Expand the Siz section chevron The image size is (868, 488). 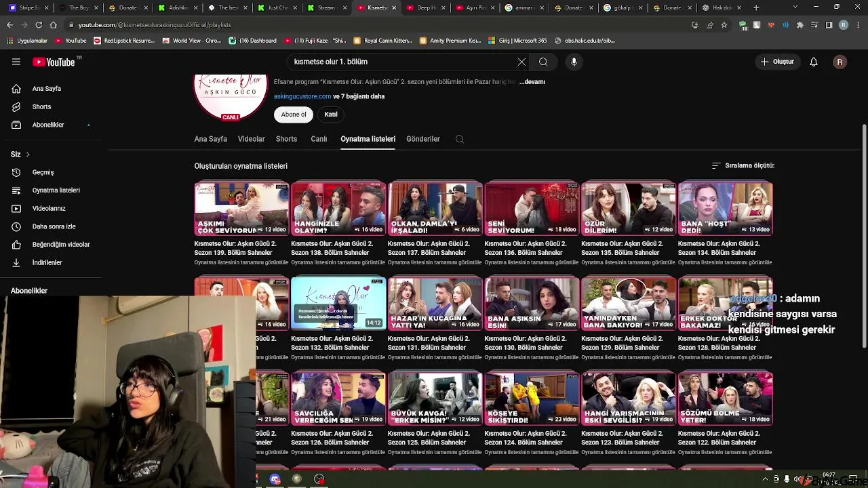pos(28,155)
